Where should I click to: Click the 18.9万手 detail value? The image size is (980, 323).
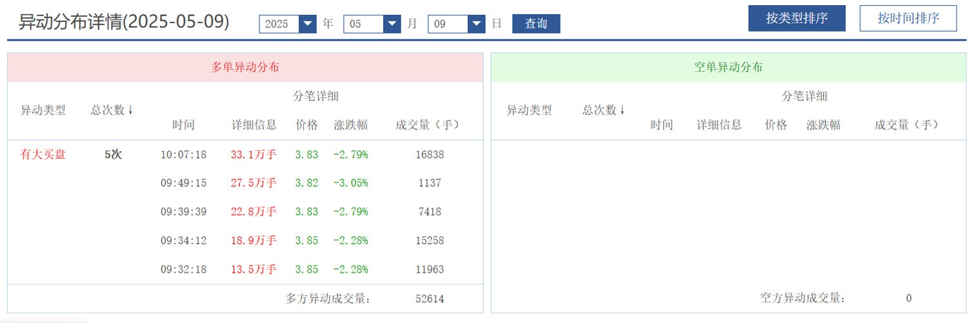254,240
